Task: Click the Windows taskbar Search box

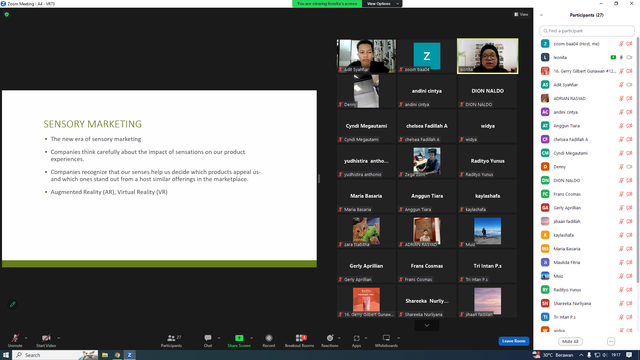Action: click(56, 355)
